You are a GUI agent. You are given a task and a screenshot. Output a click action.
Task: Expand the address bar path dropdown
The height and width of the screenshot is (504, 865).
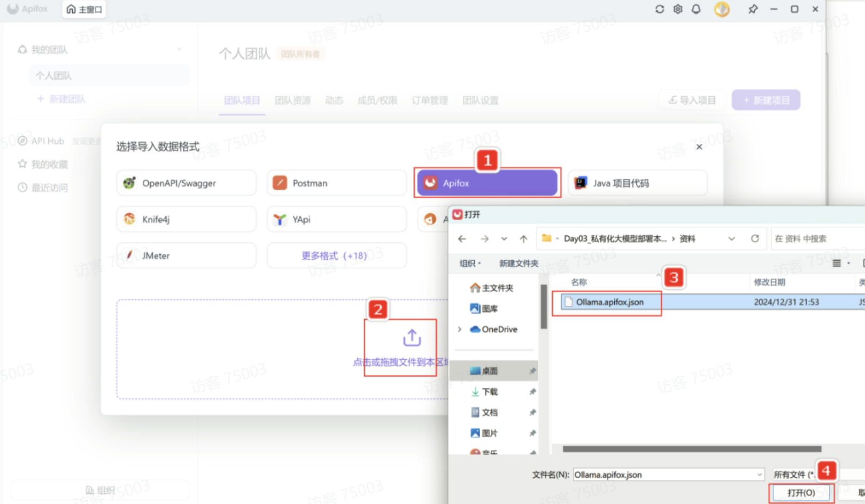coord(731,239)
